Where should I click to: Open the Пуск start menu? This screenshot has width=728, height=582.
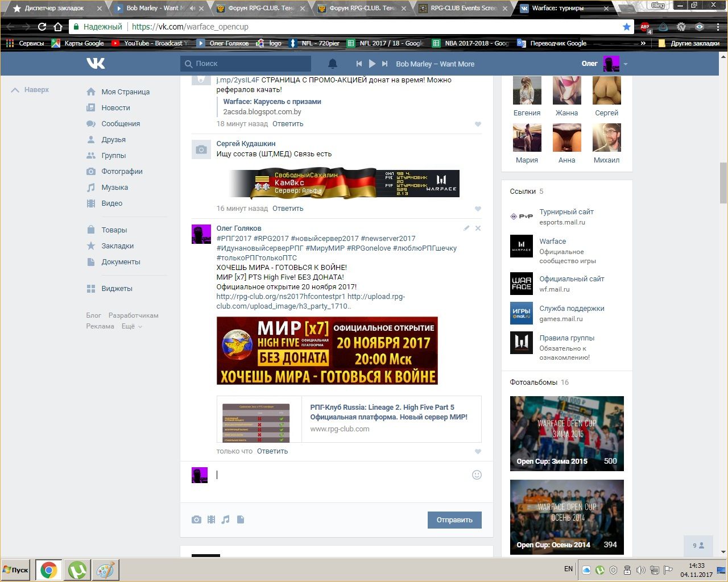(16, 570)
